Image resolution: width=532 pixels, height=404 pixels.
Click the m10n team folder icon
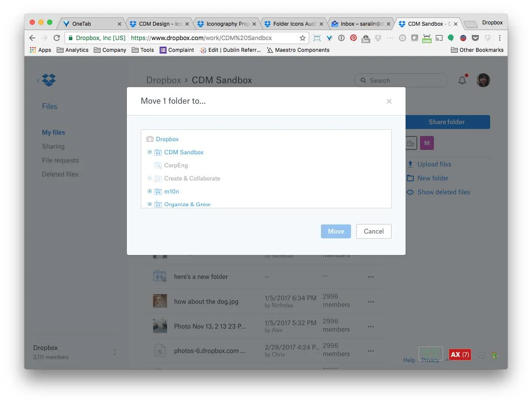(158, 191)
